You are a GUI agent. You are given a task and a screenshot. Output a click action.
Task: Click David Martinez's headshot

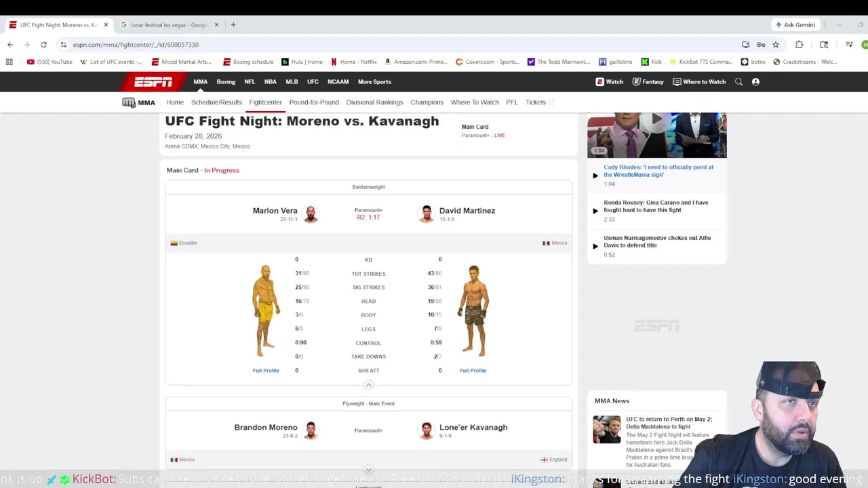pyautogui.click(x=427, y=214)
